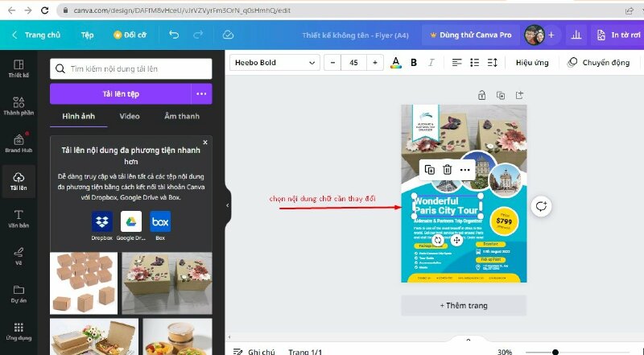Viewport: 644px width, 355px height.
Task: Connect Box account
Action: [160, 225]
